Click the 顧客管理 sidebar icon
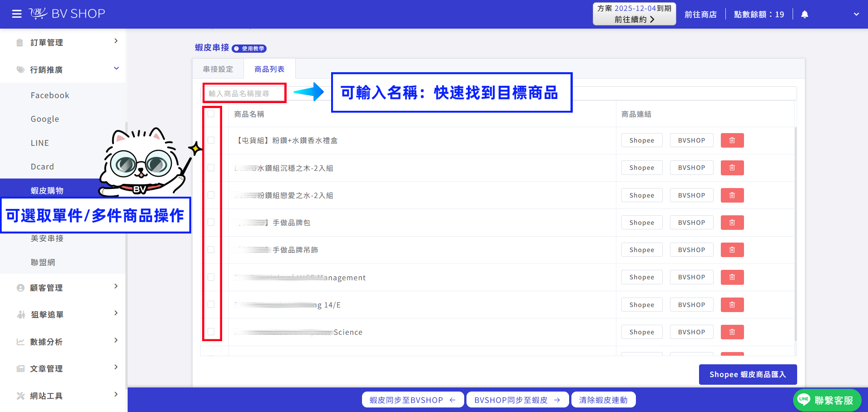868x412 pixels. click(x=20, y=288)
